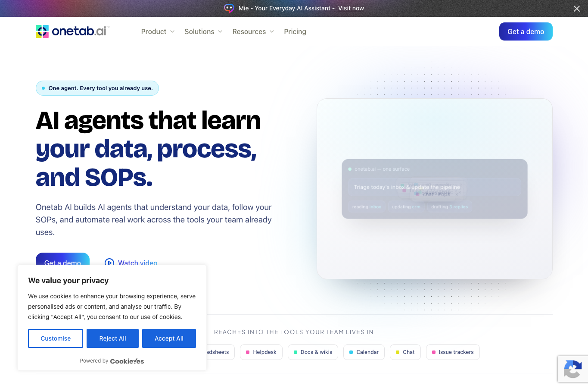Expand the Solutions dropdown chevron
Image resolution: width=588 pixels, height=388 pixels.
pos(220,31)
